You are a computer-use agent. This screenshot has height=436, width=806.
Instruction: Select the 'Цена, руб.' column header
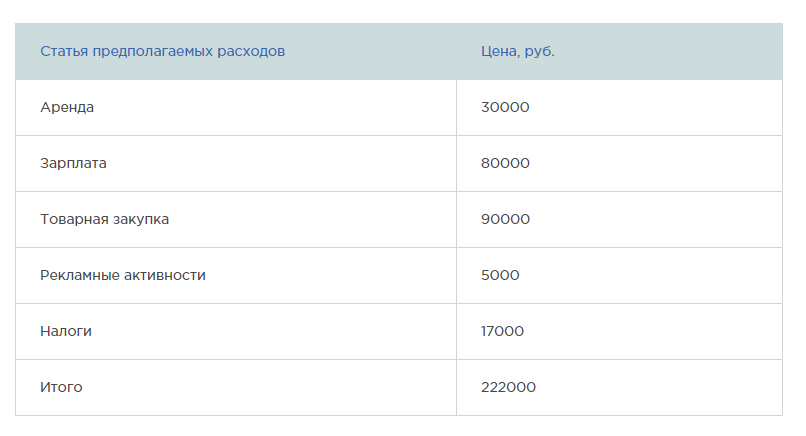(x=518, y=51)
